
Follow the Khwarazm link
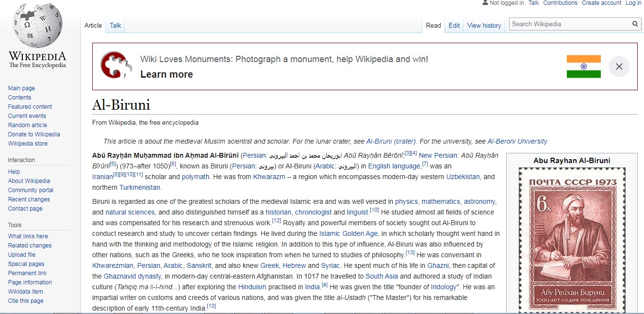tap(269, 177)
